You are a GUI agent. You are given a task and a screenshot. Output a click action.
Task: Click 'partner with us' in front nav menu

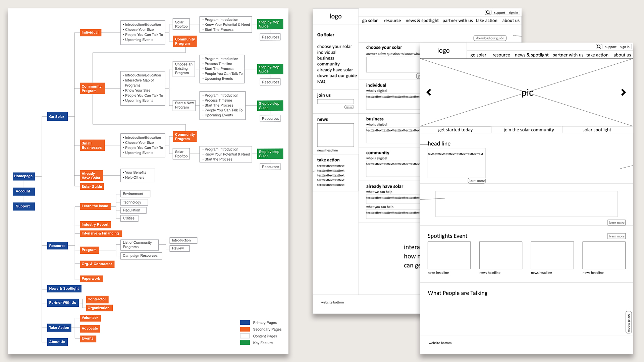tap(568, 55)
